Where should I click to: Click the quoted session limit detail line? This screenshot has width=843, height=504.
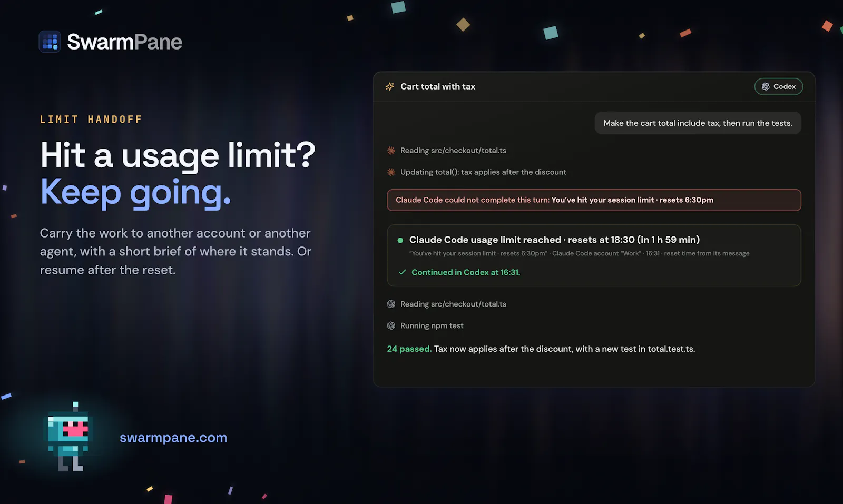tap(579, 253)
